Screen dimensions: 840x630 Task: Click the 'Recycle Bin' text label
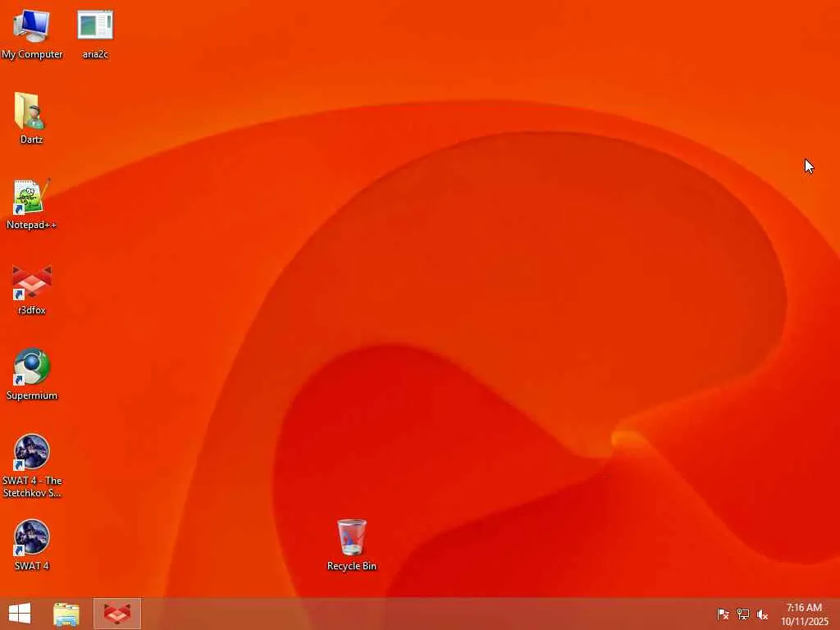(351, 566)
